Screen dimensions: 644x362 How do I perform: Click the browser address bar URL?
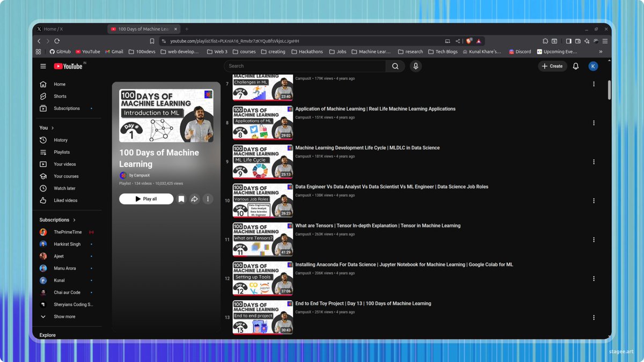coord(235,41)
